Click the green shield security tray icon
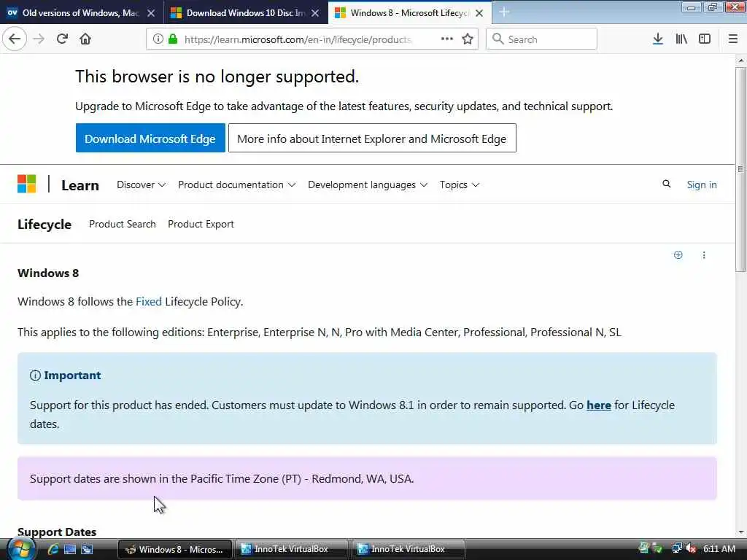This screenshot has height=560, width=747. click(658, 548)
